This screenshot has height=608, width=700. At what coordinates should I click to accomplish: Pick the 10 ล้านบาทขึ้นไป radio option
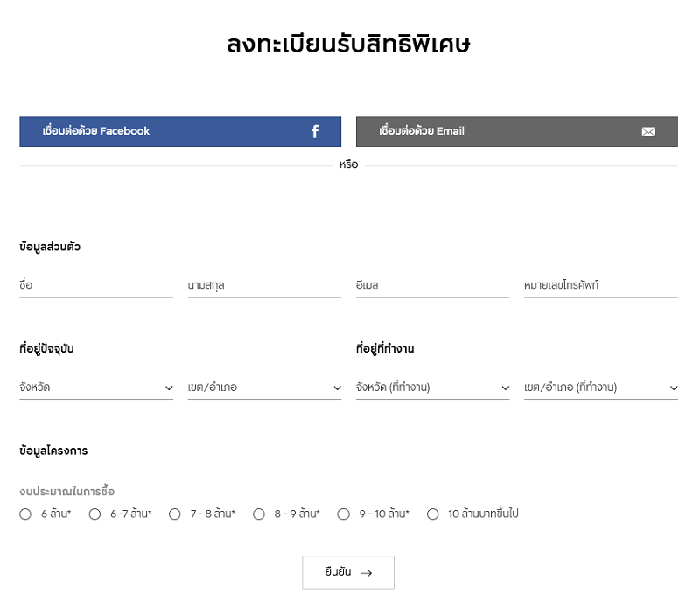[x=432, y=514]
